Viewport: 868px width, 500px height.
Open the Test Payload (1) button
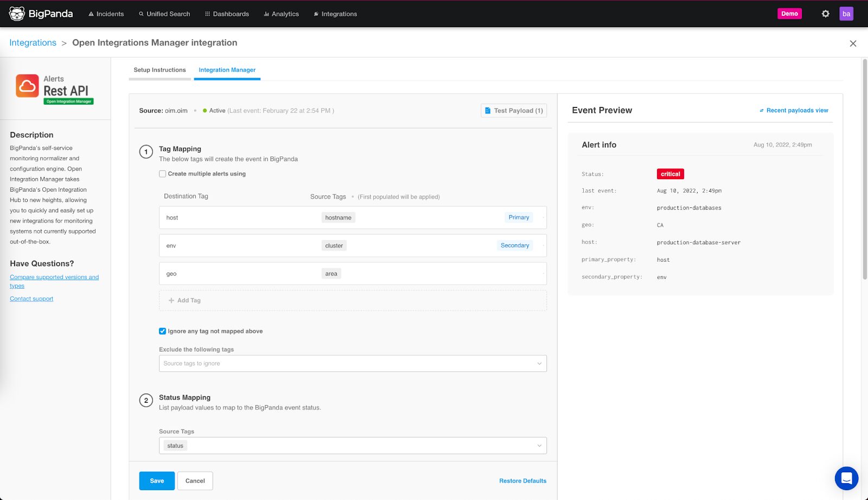pyautogui.click(x=513, y=111)
